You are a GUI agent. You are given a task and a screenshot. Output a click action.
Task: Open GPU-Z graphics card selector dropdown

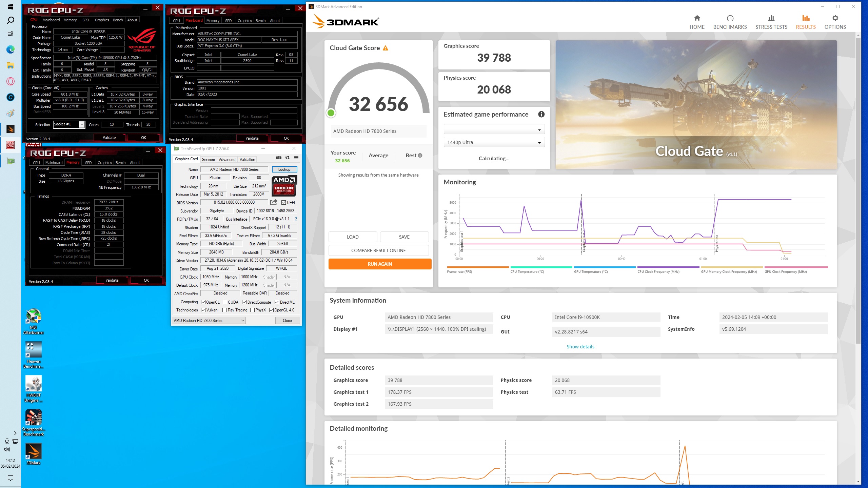209,321
